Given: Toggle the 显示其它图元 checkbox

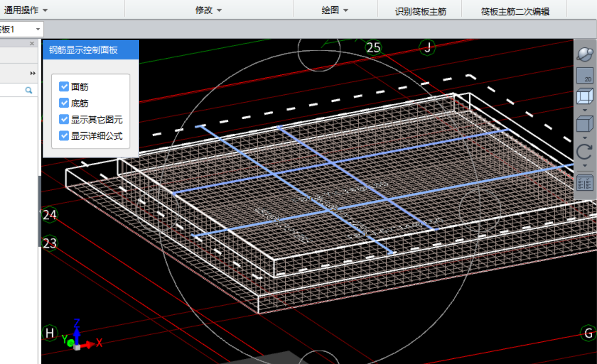Looking at the screenshot, I should (64, 119).
